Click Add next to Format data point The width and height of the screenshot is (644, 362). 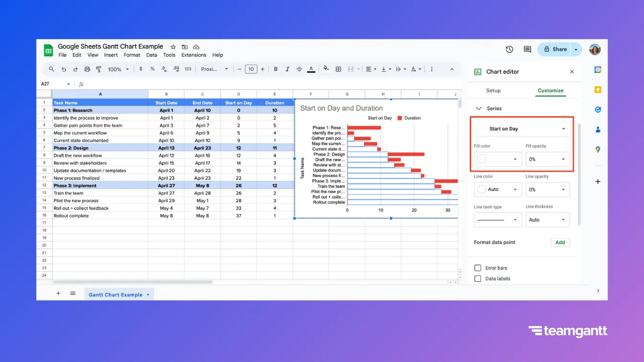(x=560, y=242)
